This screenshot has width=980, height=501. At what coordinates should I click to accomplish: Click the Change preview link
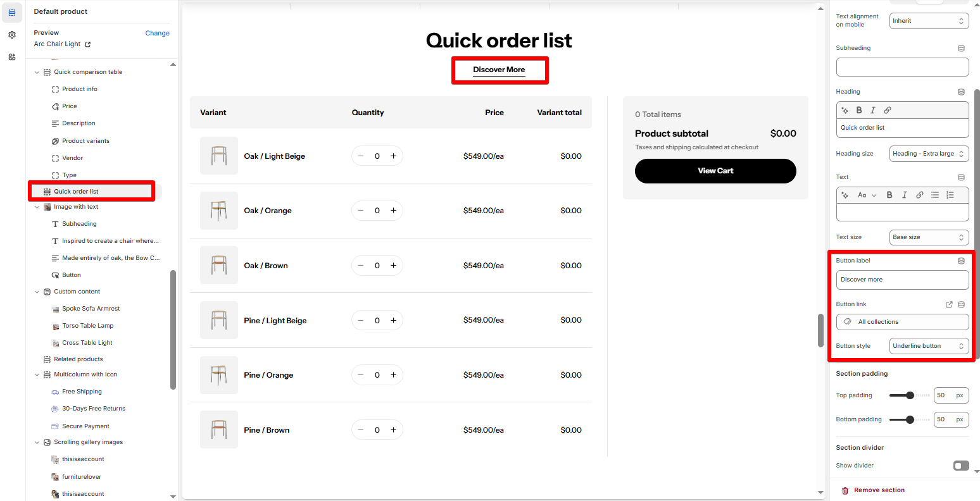click(157, 33)
